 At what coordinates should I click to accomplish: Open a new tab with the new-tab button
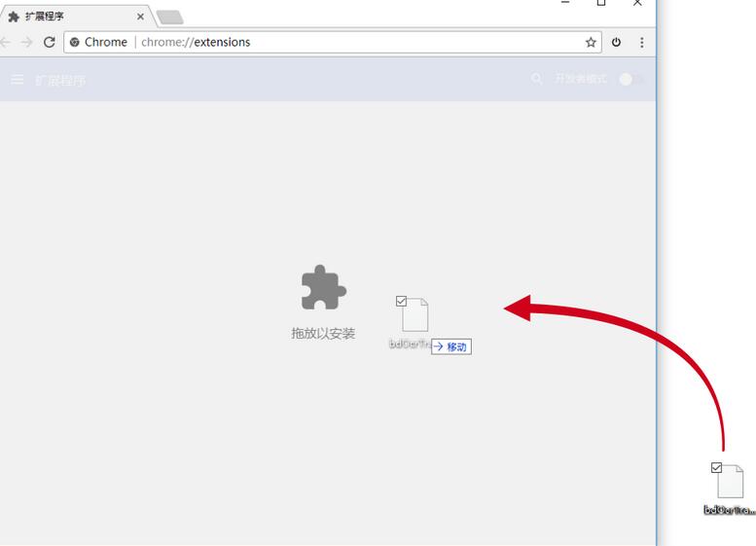(x=169, y=17)
